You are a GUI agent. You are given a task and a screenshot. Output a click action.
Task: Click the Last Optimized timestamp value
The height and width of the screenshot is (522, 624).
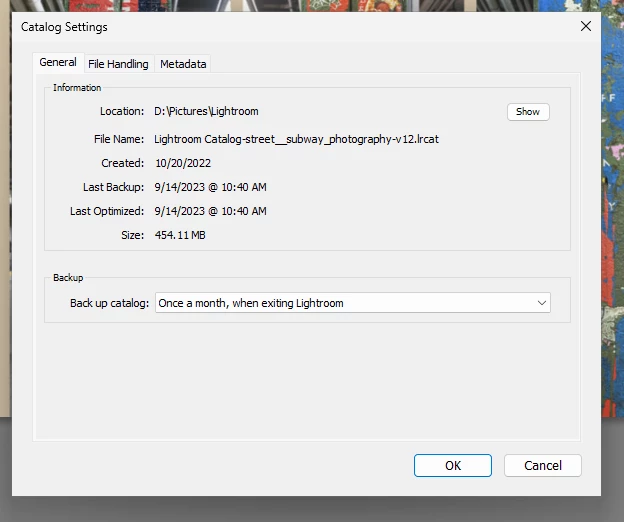(211, 211)
